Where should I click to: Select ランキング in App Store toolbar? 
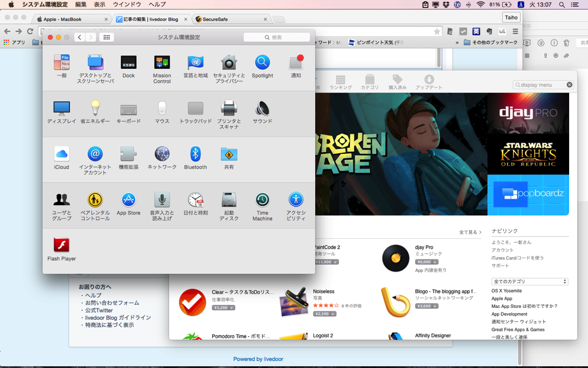tap(341, 82)
